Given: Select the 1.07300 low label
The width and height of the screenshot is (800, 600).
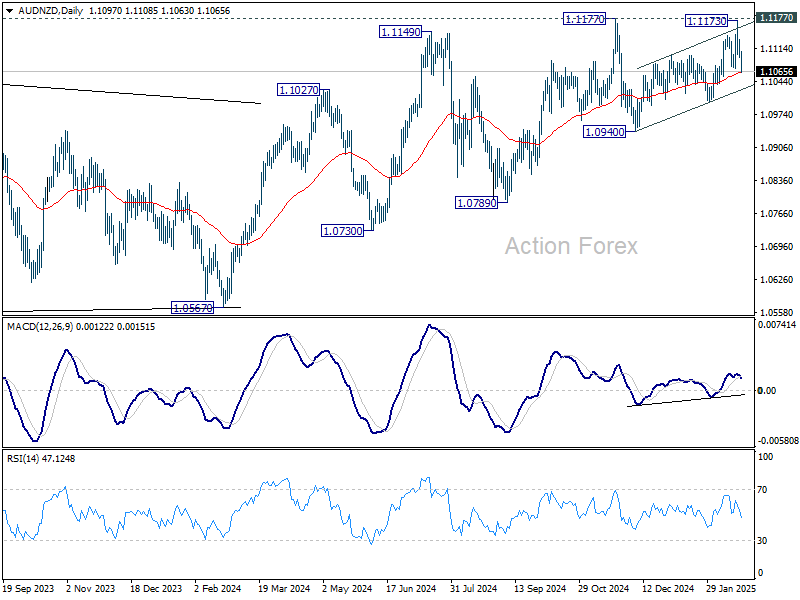Looking at the screenshot, I should tap(342, 231).
